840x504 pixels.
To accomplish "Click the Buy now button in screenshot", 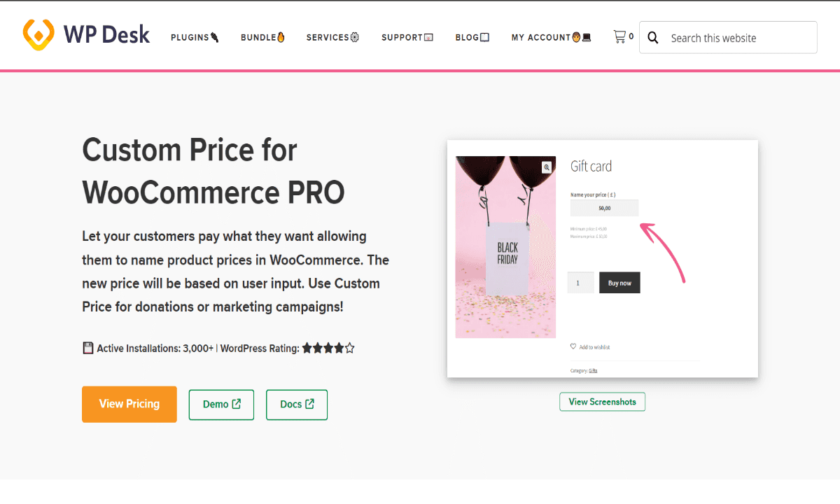I will 619,283.
